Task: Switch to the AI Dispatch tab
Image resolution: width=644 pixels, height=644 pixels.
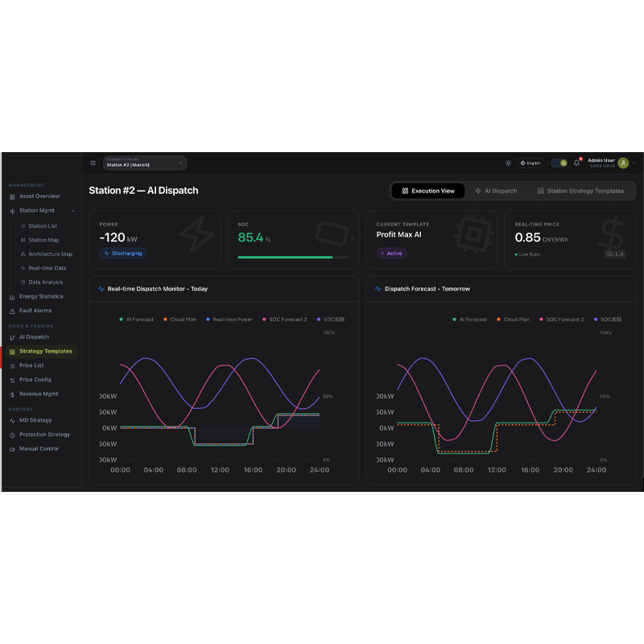Action: tap(498, 191)
